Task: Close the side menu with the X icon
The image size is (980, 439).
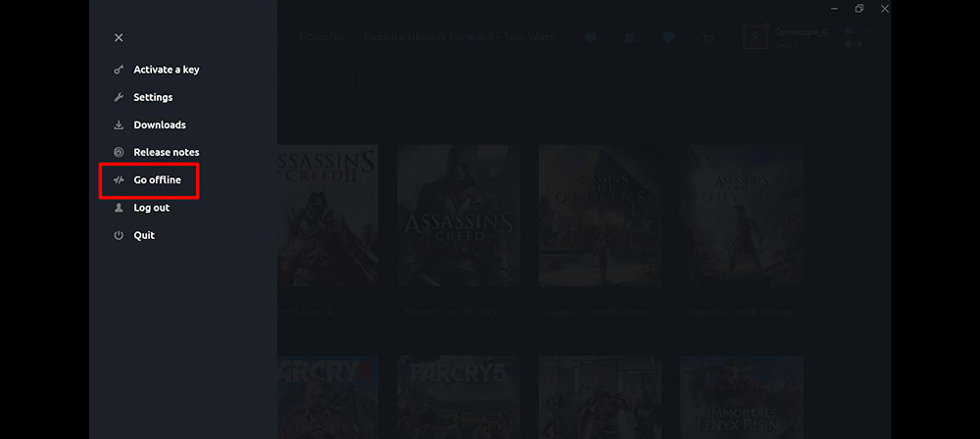Action: 119,37
